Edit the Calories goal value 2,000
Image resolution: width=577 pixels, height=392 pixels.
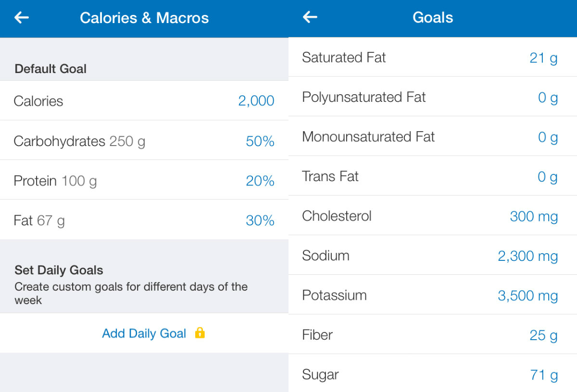point(256,101)
